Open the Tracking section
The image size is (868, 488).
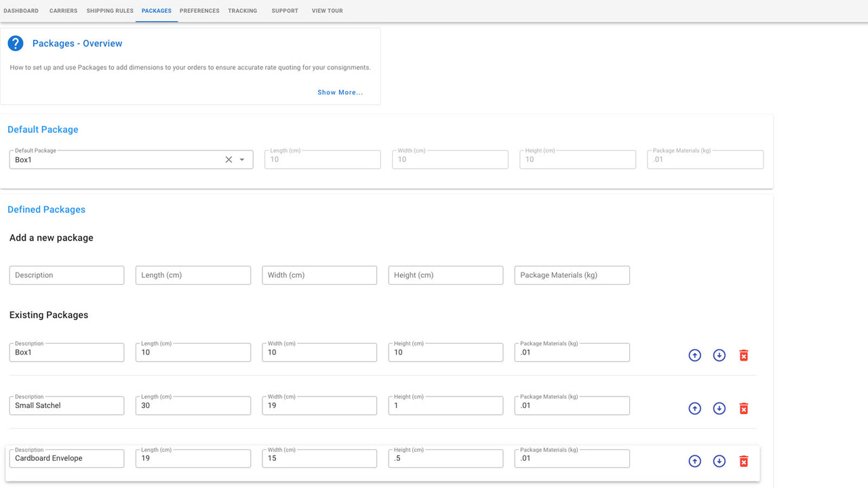pyautogui.click(x=242, y=11)
